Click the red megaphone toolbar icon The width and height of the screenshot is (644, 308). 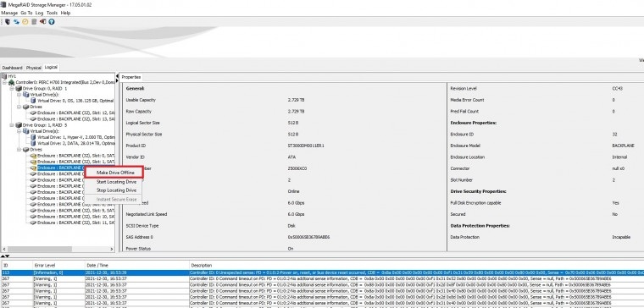(x=42, y=22)
